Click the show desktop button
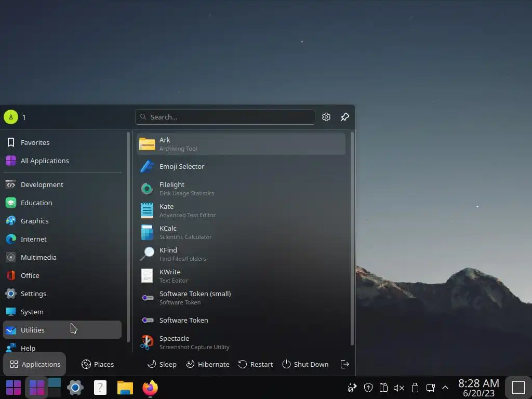Image resolution: width=532 pixels, height=399 pixels. pyautogui.click(x=518, y=388)
